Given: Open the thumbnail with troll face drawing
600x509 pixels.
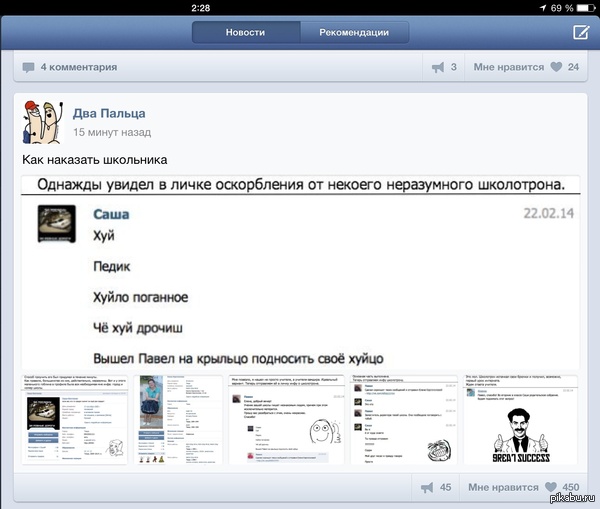Looking at the screenshot, I should pyautogui.click(x=404, y=419).
